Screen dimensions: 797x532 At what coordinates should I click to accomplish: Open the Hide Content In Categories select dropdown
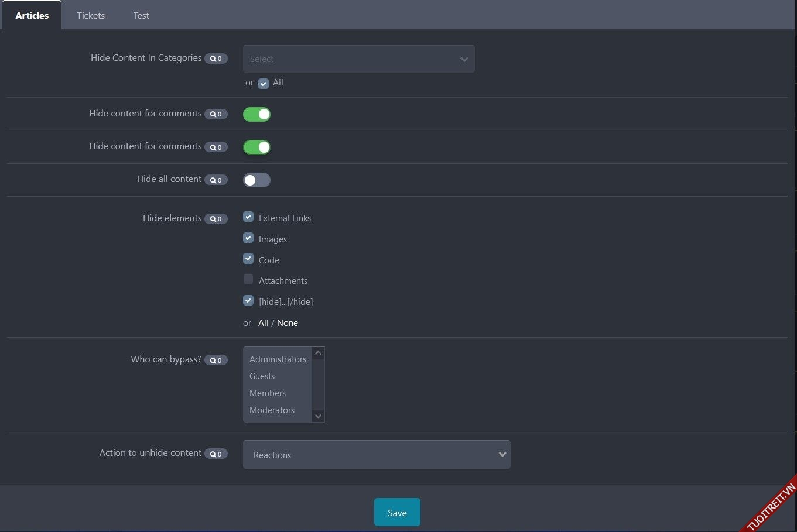(358, 59)
